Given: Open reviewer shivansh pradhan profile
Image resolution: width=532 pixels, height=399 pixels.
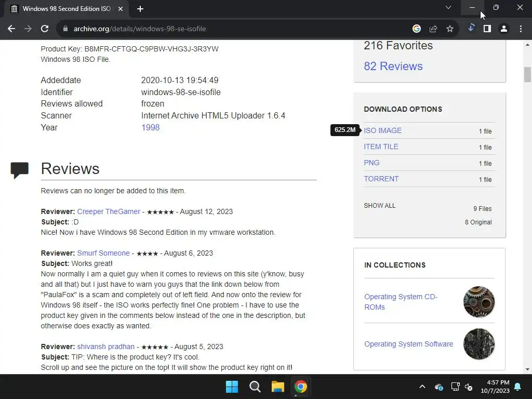Looking at the screenshot, I should [x=106, y=347].
